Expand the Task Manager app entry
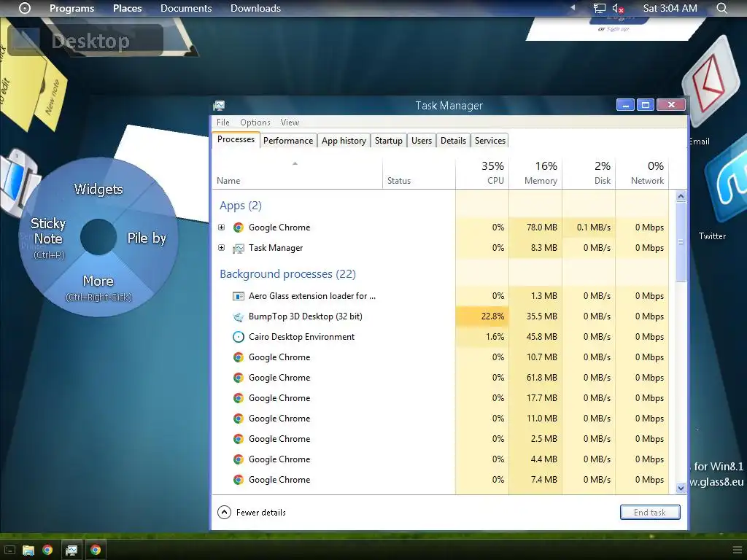The image size is (747, 560). [222, 248]
